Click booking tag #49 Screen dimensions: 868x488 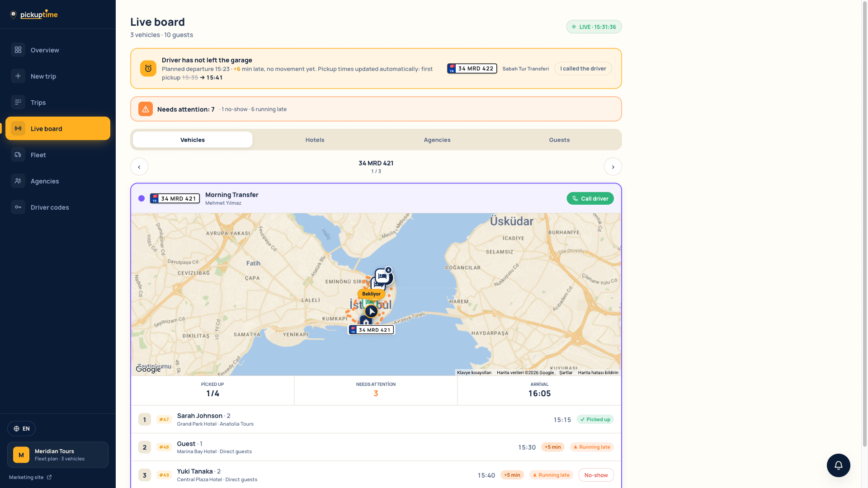point(164,475)
